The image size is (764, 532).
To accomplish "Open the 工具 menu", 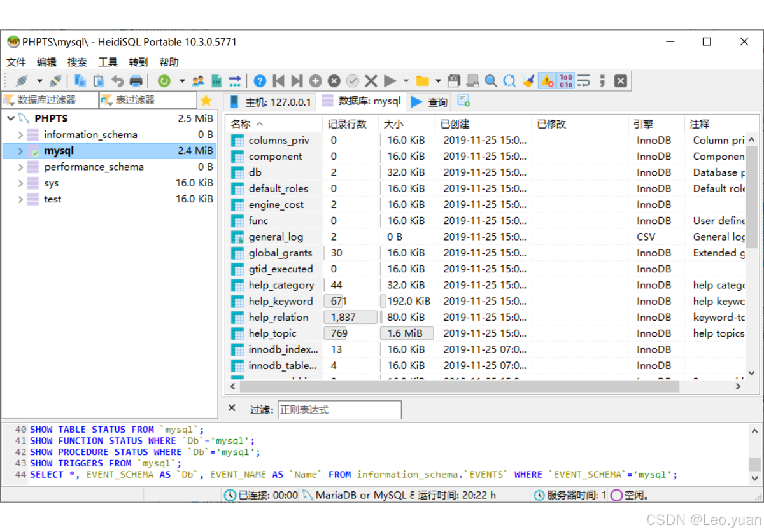I will tap(108, 62).
